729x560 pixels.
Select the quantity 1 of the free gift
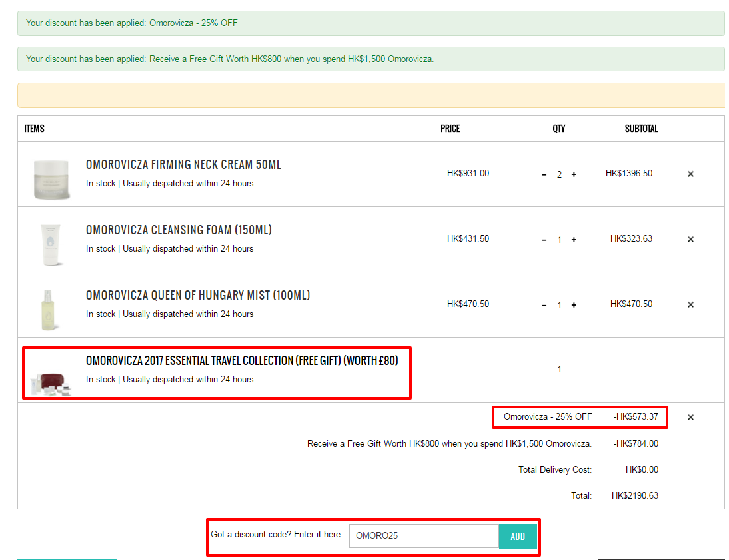(x=559, y=369)
